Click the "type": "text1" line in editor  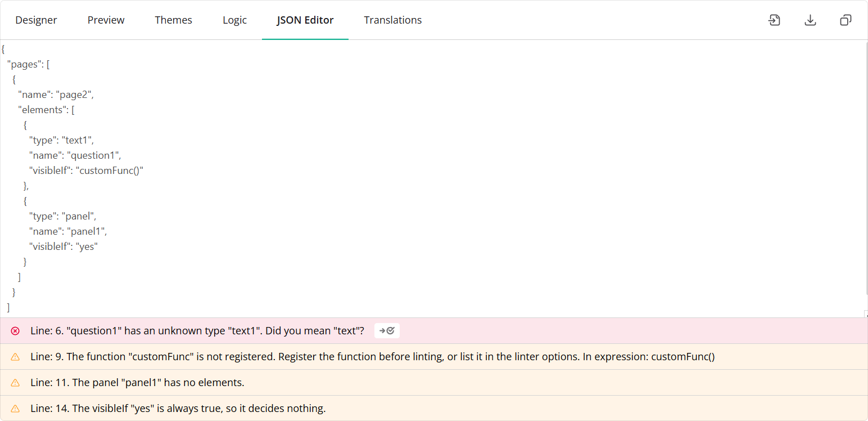61,140
